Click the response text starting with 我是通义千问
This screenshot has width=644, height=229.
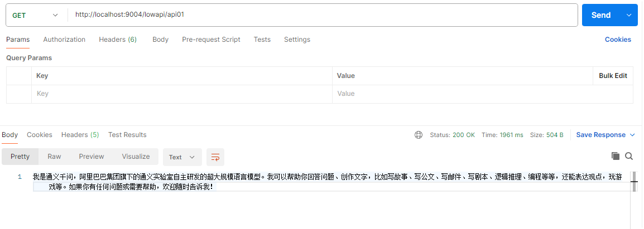328,182
